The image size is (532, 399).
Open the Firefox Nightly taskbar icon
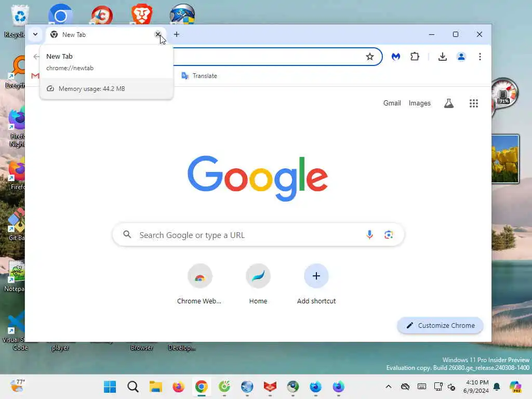coord(338,387)
